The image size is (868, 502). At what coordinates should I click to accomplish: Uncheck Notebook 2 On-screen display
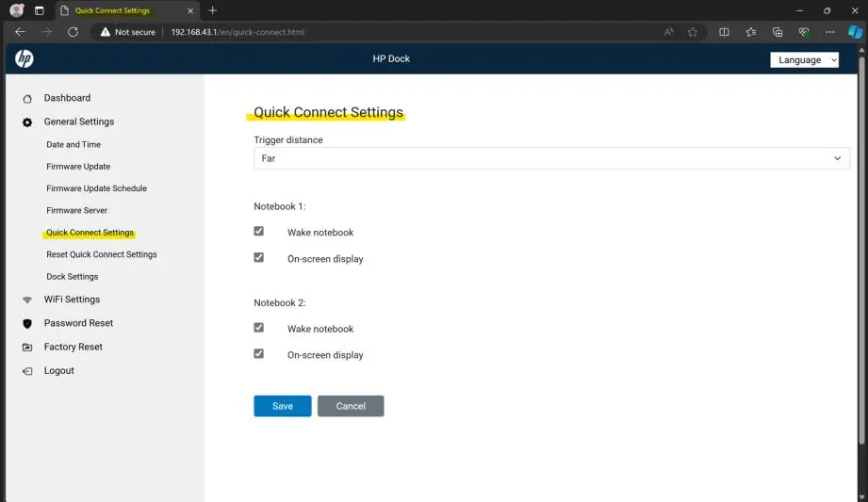click(x=258, y=354)
